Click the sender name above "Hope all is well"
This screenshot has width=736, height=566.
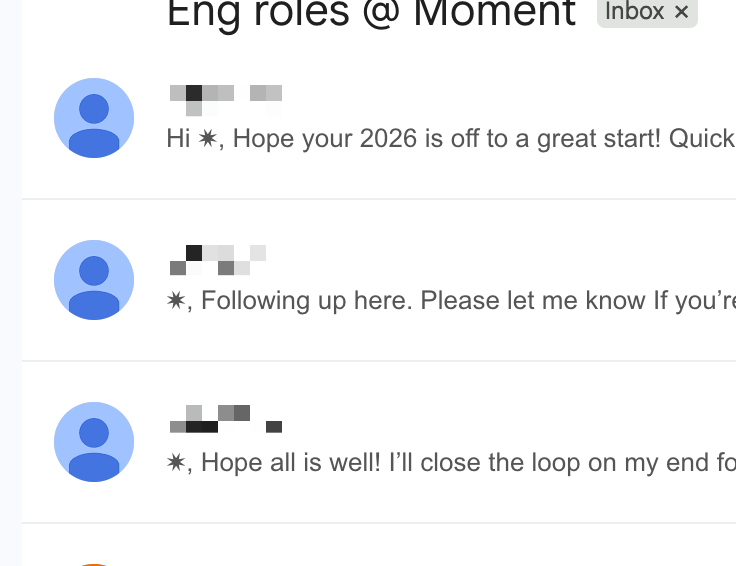click(225, 419)
